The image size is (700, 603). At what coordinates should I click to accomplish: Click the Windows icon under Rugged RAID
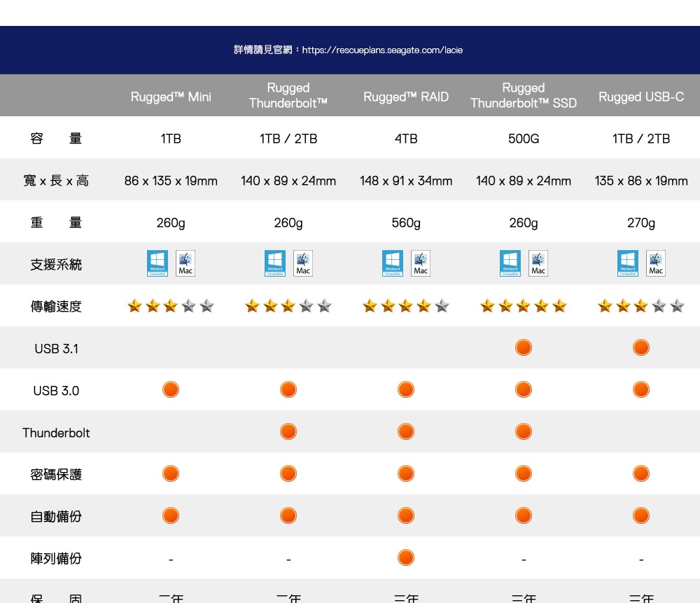pos(393,263)
